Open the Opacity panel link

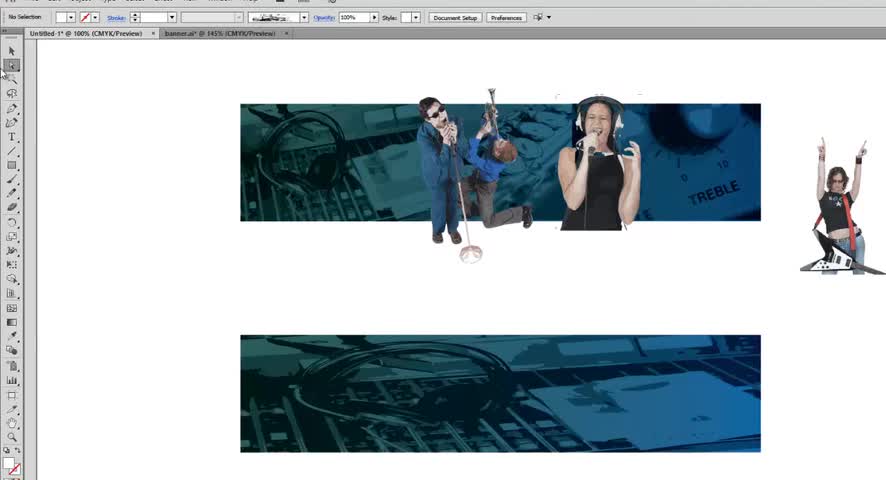tap(324, 18)
